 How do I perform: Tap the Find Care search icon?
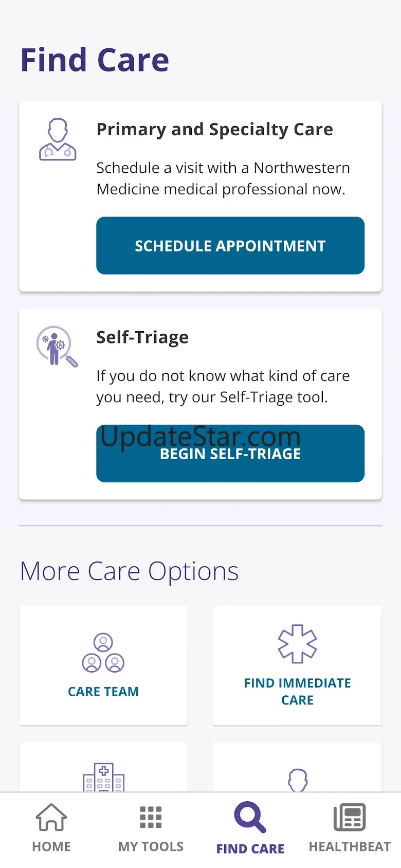click(250, 817)
